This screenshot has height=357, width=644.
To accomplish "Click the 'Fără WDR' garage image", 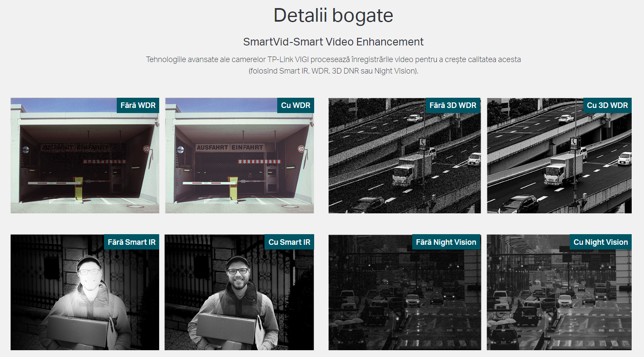I will pyautogui.click(x=85, y=156).
